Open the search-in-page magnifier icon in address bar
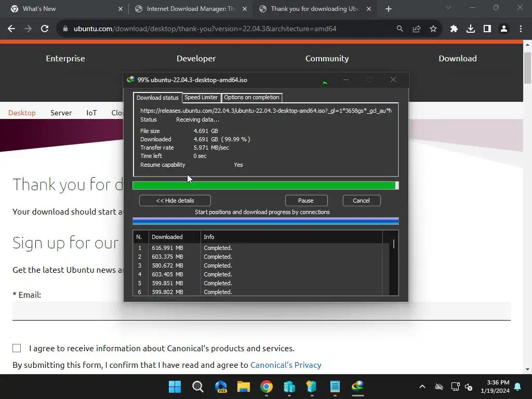Screen dimensions: 532x399 [400, 29]
